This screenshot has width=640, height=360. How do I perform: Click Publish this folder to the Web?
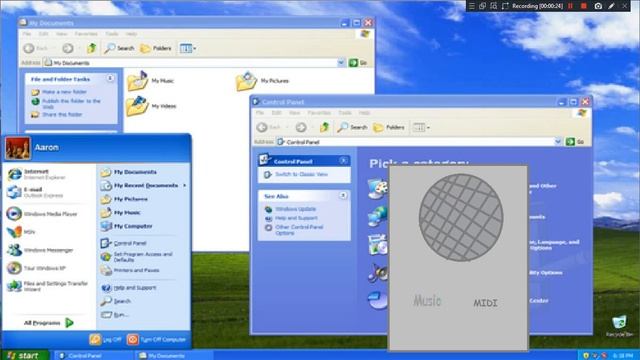pyautogui.click(x=71, y=104)
